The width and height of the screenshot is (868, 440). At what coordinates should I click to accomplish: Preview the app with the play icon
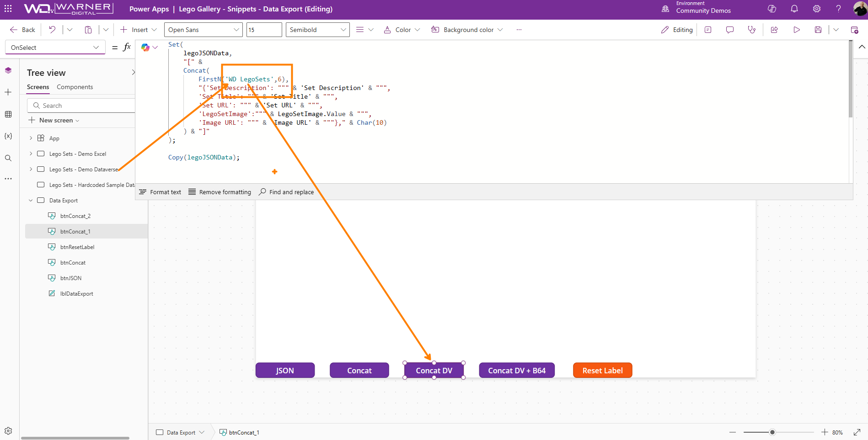tap(797, 30)
